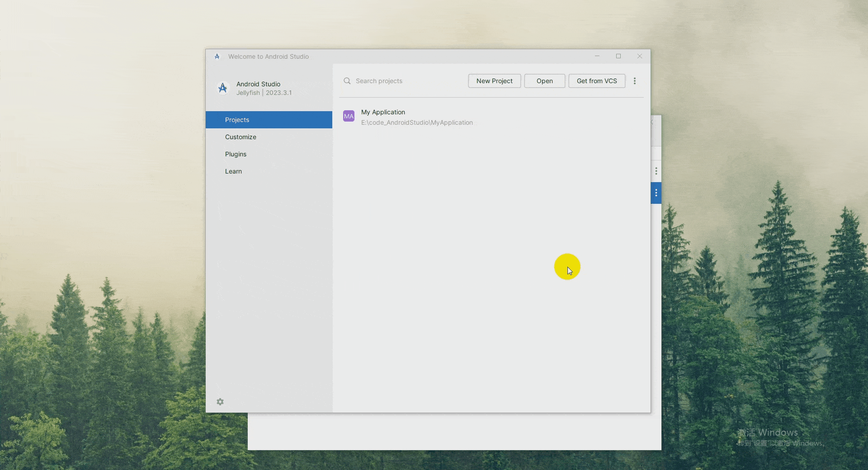Click the Jellyfish | 2023.3.1 version text
Image resolution: width=868 pixels, height=470 pixels.
point(264,93)
